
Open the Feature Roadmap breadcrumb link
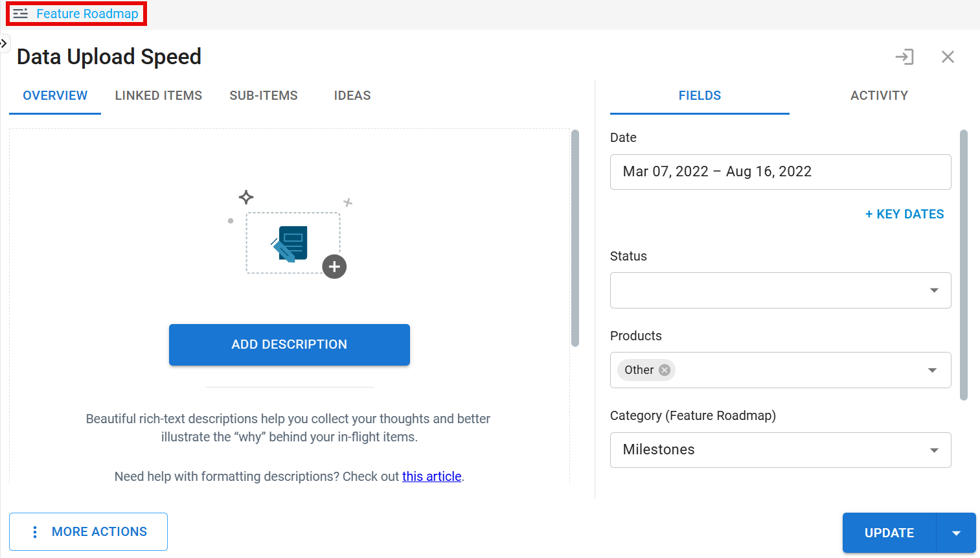coord(87,14)
